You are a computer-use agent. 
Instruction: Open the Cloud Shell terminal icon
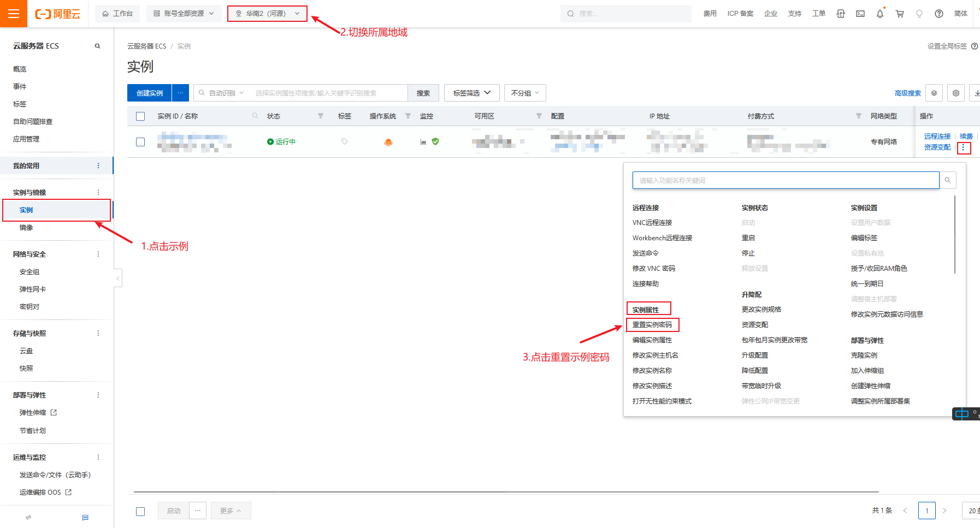point(860,14)
